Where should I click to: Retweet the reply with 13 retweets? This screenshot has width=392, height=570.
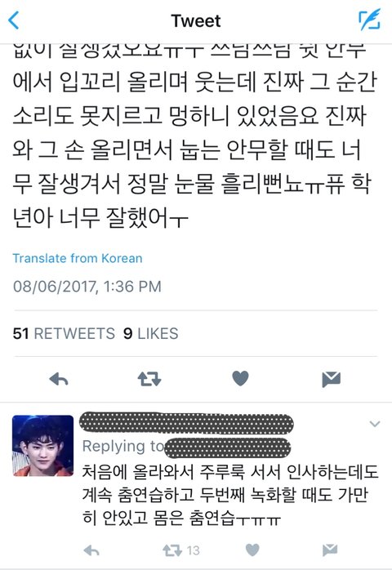point(180,550)
